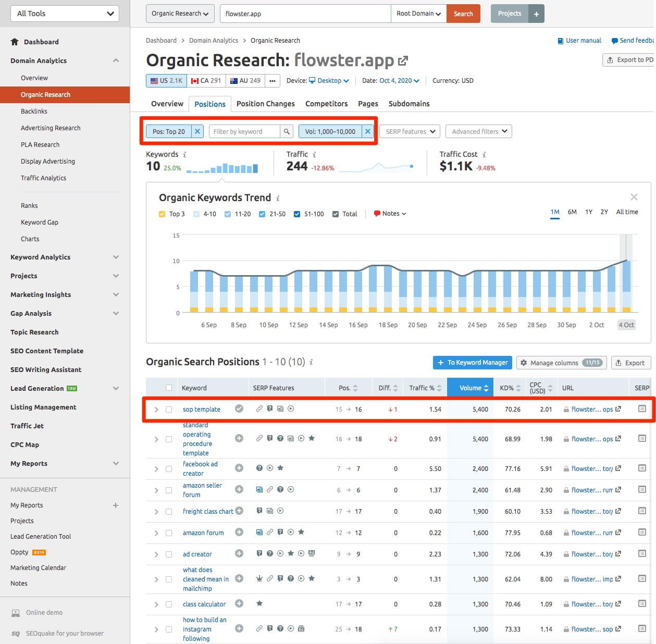Switch to the Pages tab

click(x=368, y=104)
